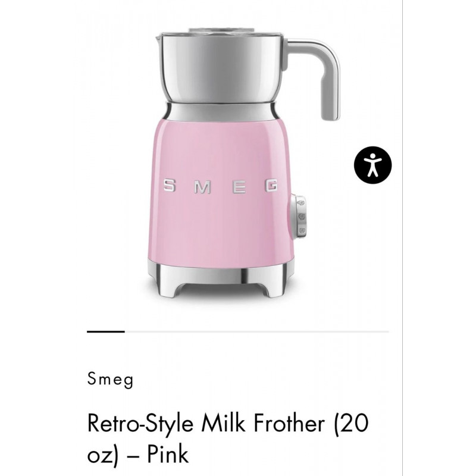Click the letter E of the SMEG logo
476x476 pixels.
tap(238, 187)
